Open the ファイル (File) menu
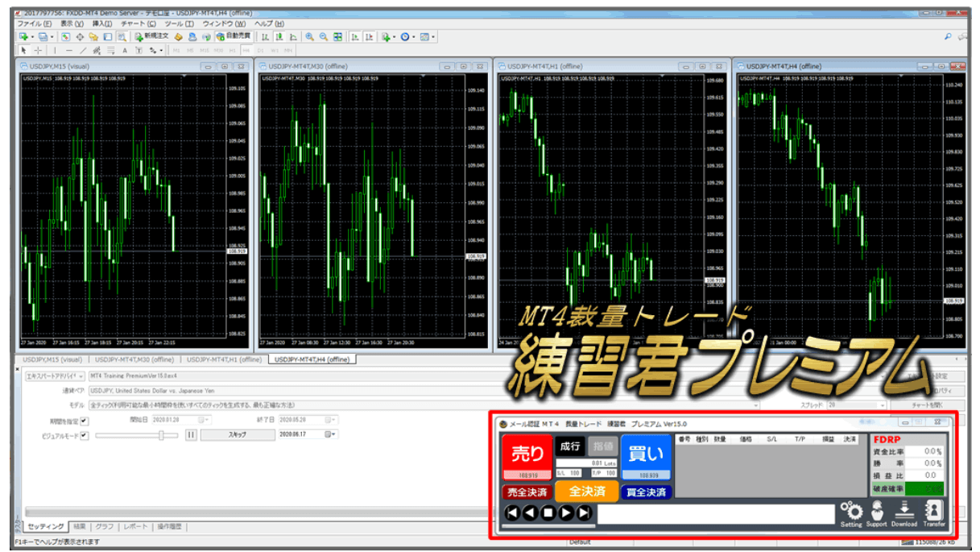Image resolution: width=980 pixels, height=552 pixels. point(34,23)
